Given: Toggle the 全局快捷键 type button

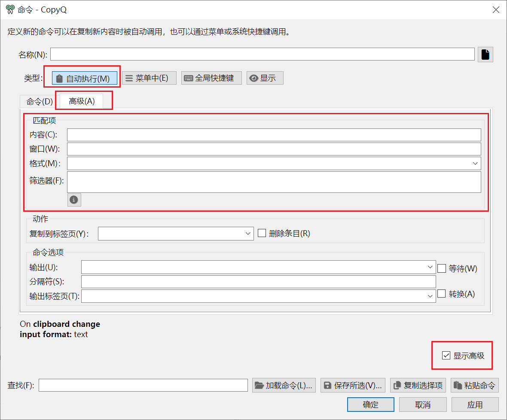Looking at the screenshot, I should [211, 78].
